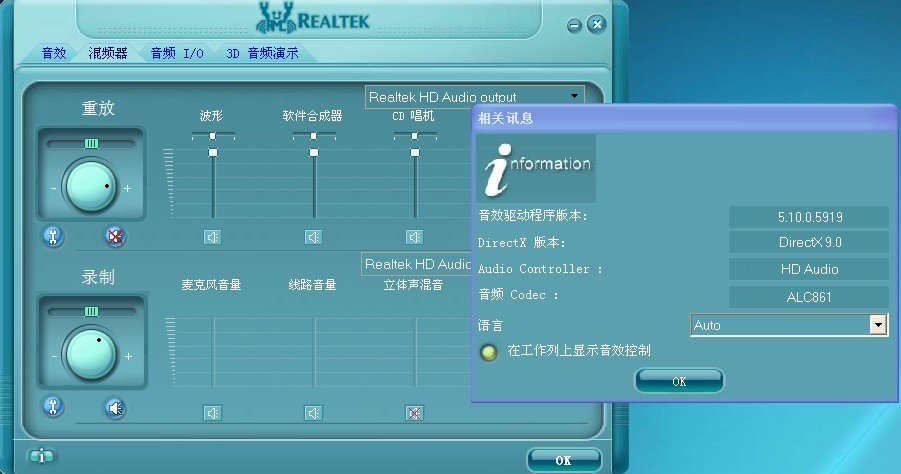Click the 线路音量 label

[x=313, y=284]
